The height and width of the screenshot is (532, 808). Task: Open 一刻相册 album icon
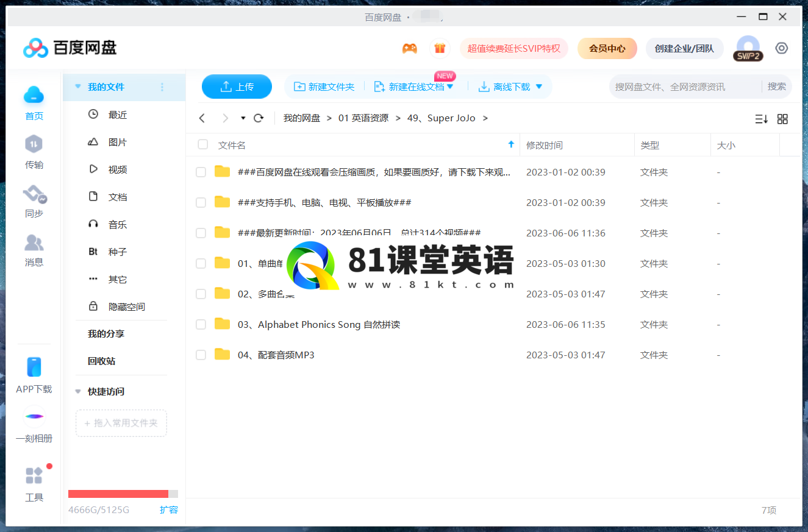34,417
